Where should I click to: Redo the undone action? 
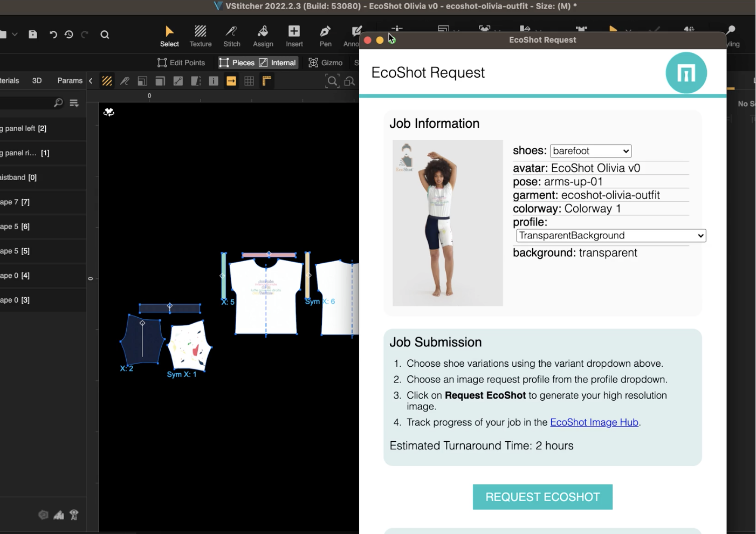[x=85, y=35]
